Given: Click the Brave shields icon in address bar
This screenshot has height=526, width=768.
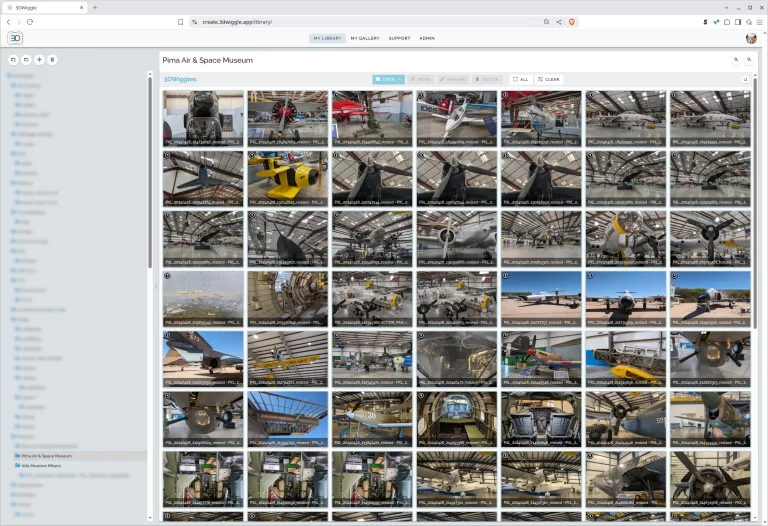Looking at the screenshot, I should tap(572, 21).
